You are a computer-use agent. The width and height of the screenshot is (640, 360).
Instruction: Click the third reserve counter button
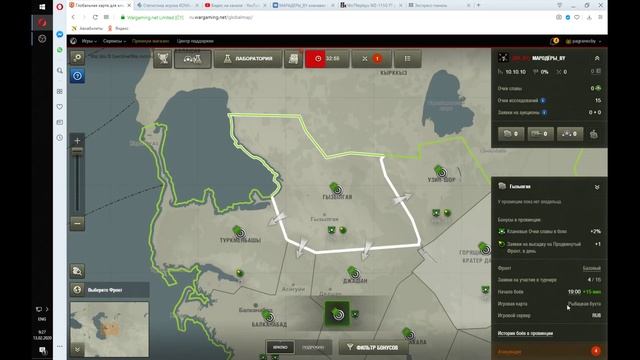coord(570,134)
